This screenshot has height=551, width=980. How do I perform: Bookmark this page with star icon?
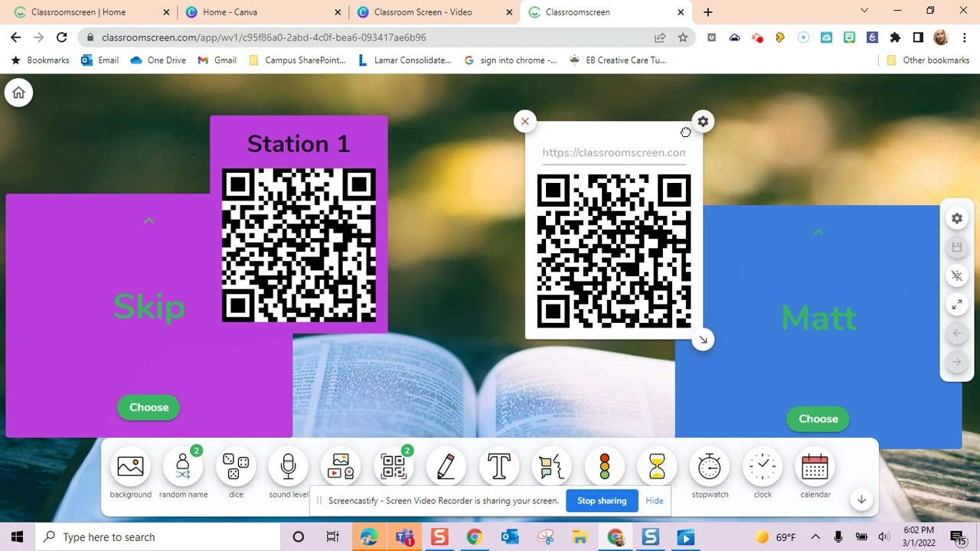tap(683, 37)
